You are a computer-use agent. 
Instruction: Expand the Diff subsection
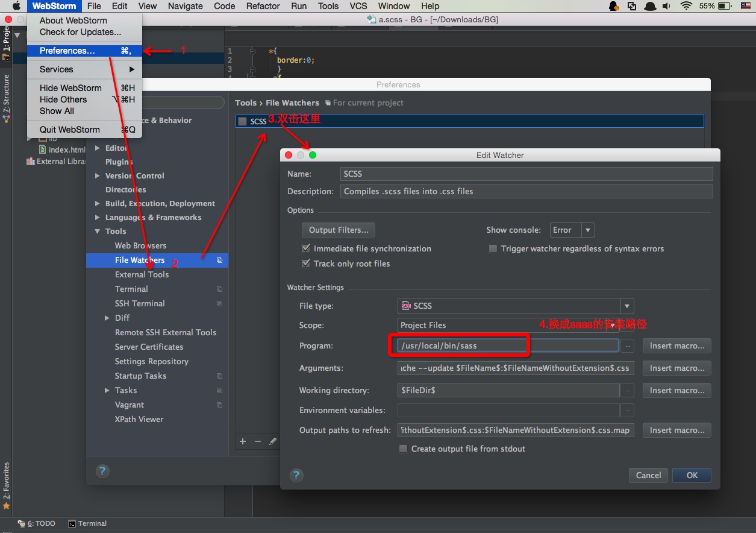click(107, 318)
